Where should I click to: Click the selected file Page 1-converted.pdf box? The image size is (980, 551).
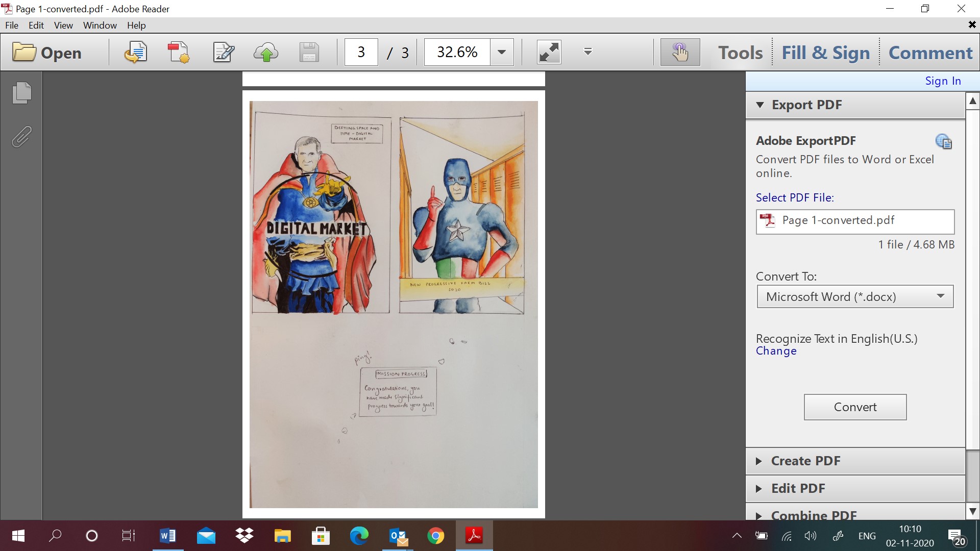point(855,221)
